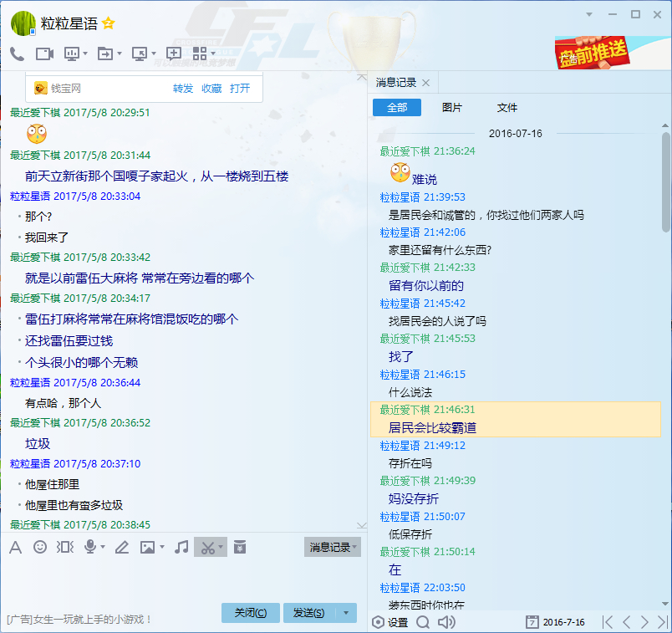Expand the 消息记录 dropdown button

(333, 547)
